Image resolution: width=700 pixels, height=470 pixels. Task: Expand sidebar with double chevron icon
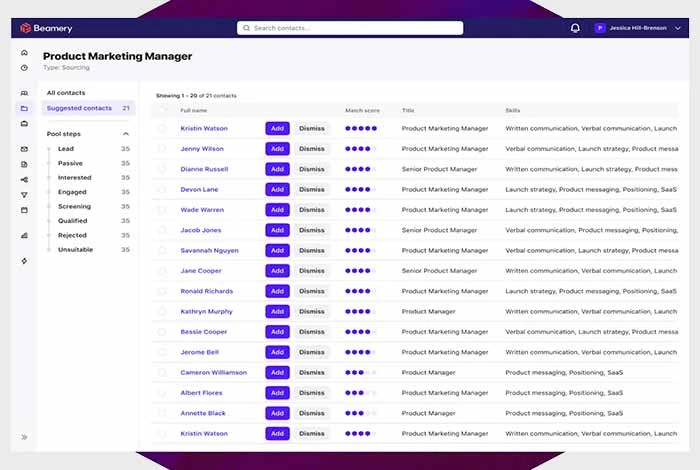[24, 437]
